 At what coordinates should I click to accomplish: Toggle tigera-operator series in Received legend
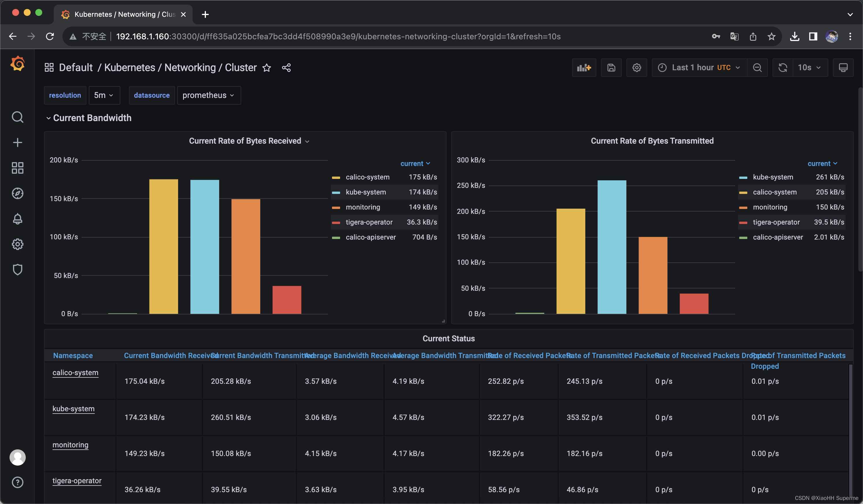pos(369,222)
